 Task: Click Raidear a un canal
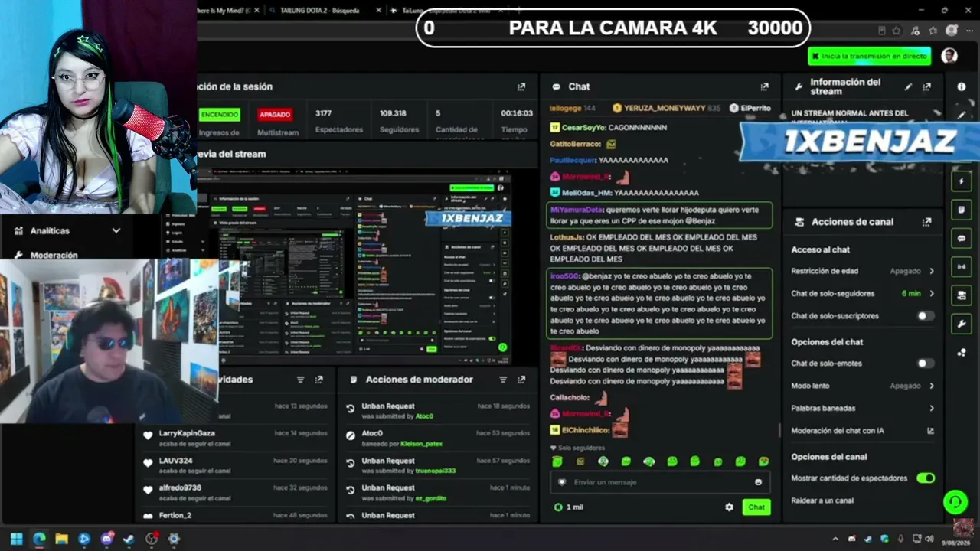click(x=822, y=500)
